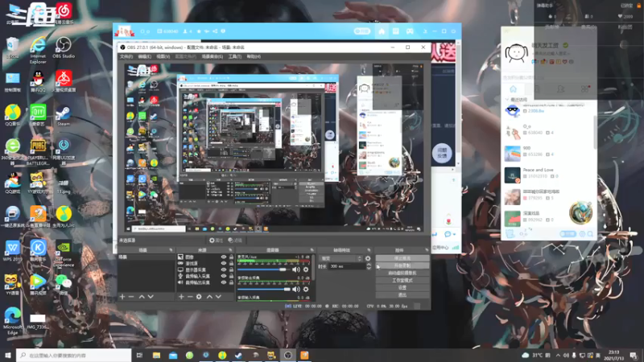Click the top streaming button in controls

[x=402, y=258]
